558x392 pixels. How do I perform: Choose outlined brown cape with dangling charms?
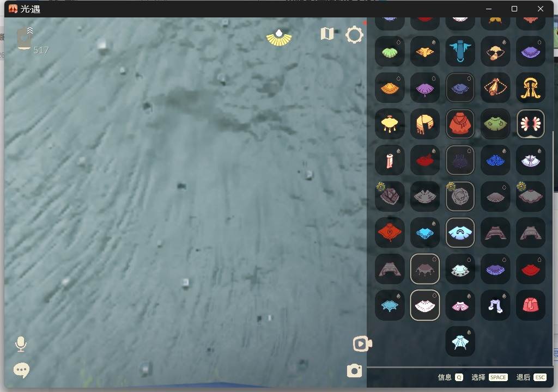424,269
